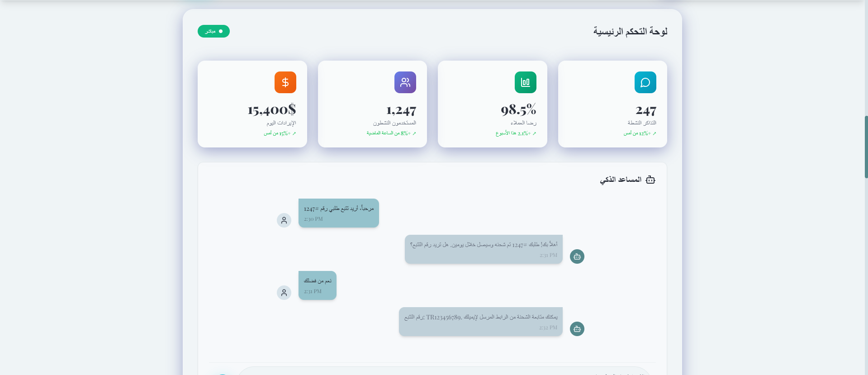Open the 15,400$ daily revenue card
This screenshot has height=375, width=868.
(x=252, y=104)
